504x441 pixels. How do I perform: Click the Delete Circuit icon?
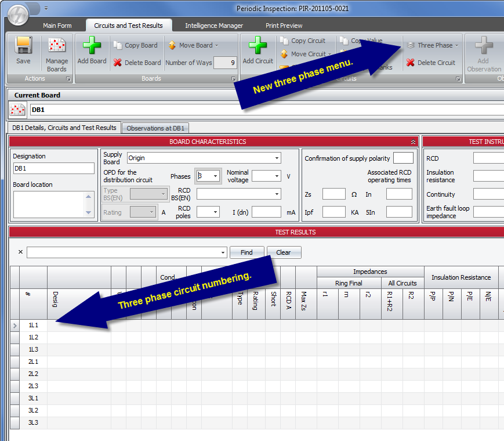pos(411,63)
